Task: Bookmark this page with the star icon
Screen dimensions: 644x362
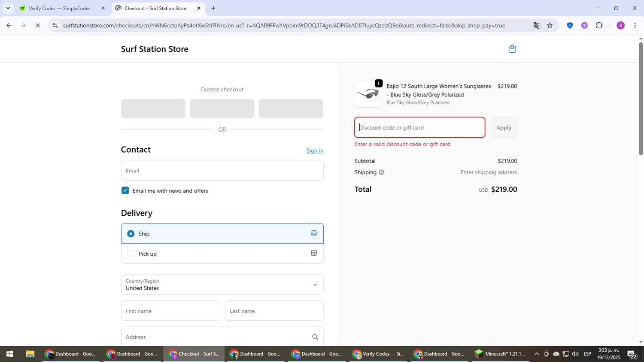Action: (x=550, y=25)
